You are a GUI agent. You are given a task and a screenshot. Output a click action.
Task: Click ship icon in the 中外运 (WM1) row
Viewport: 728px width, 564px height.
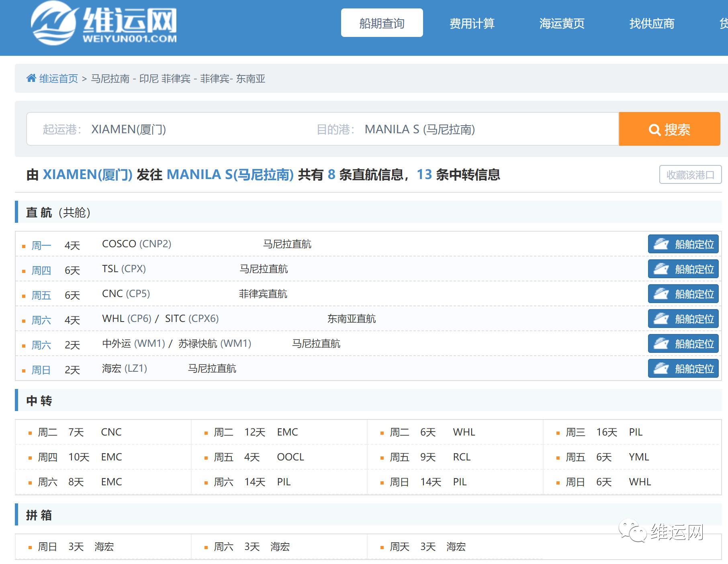point(661,344)
